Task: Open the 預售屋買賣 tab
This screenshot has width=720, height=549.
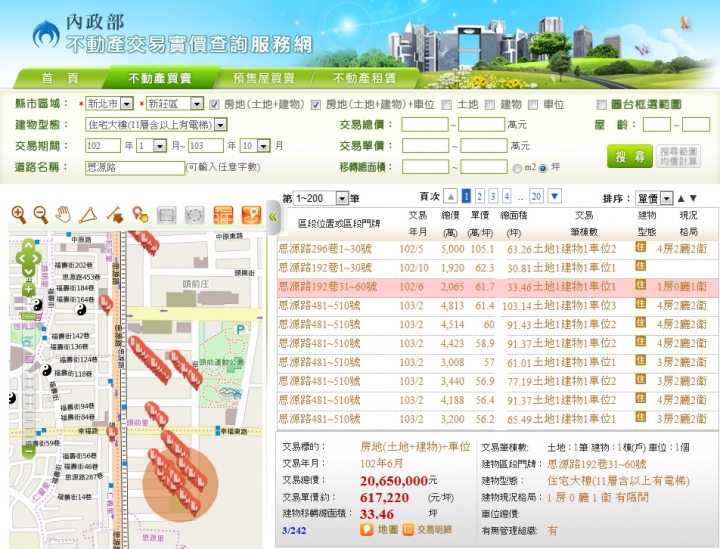Action: 264,78
